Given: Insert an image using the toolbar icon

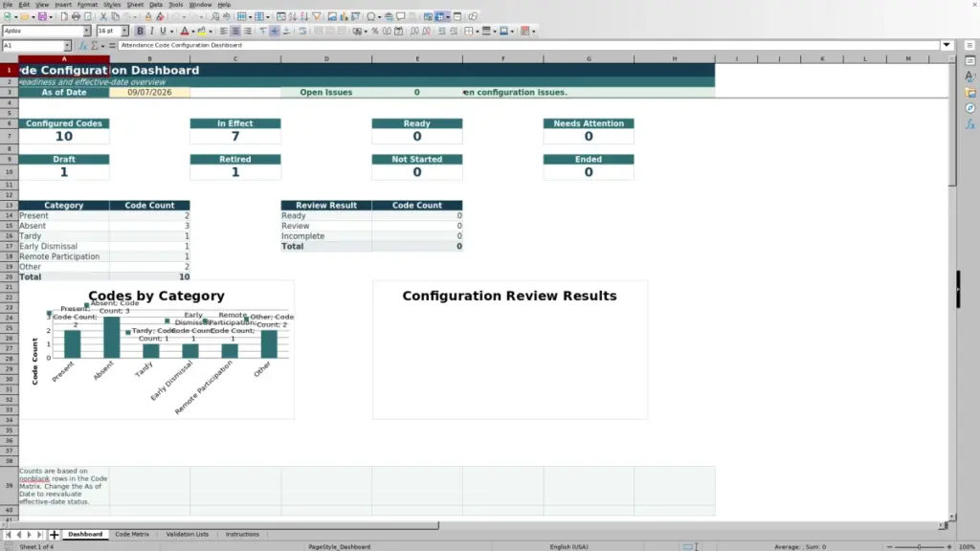Looking at the screenshot, I should point(332,16).
